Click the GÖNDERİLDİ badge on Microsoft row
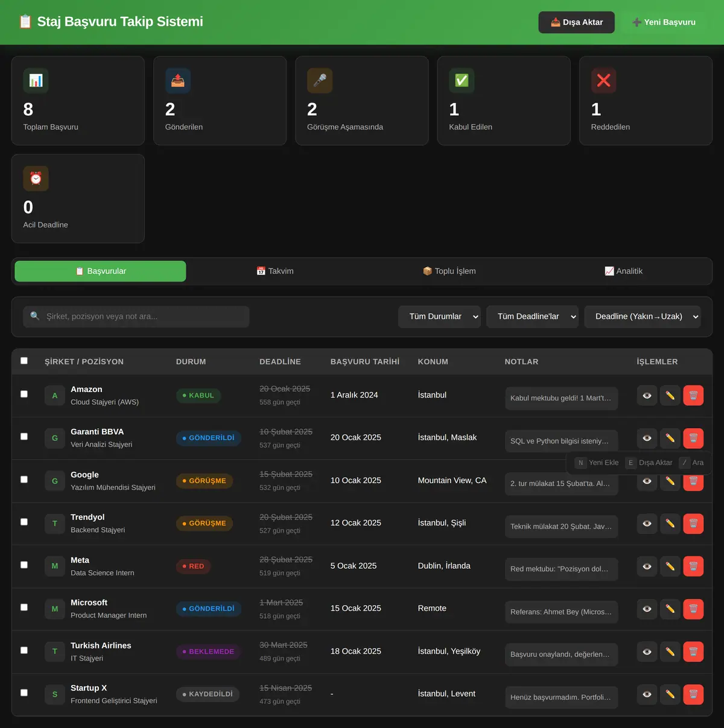 (x=208, y=609)
